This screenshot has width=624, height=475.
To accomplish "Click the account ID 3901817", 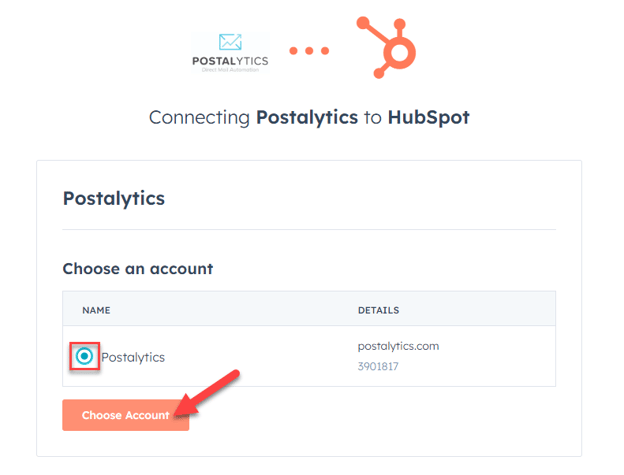I will click(378, 366).
